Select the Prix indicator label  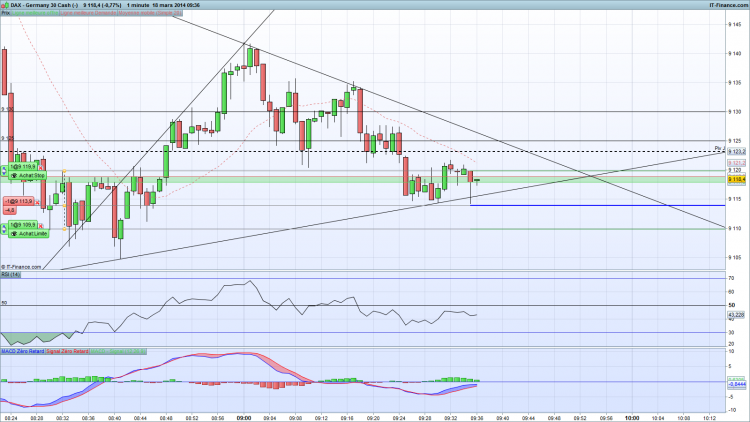point(5,13)
